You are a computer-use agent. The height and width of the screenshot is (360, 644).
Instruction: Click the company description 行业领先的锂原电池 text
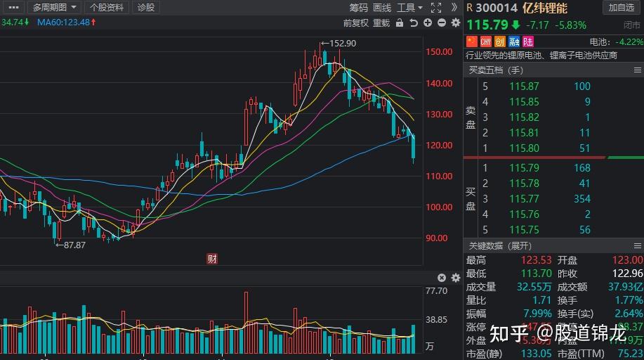[541, 55]
